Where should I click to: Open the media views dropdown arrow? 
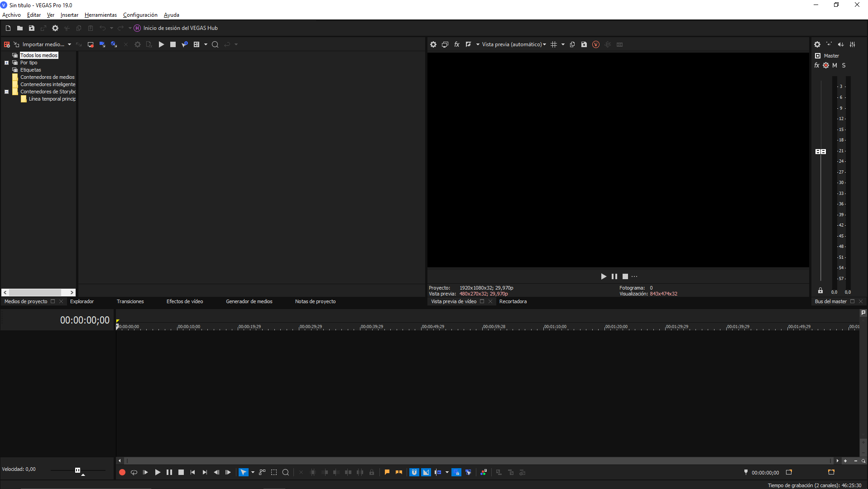point(206,44)
